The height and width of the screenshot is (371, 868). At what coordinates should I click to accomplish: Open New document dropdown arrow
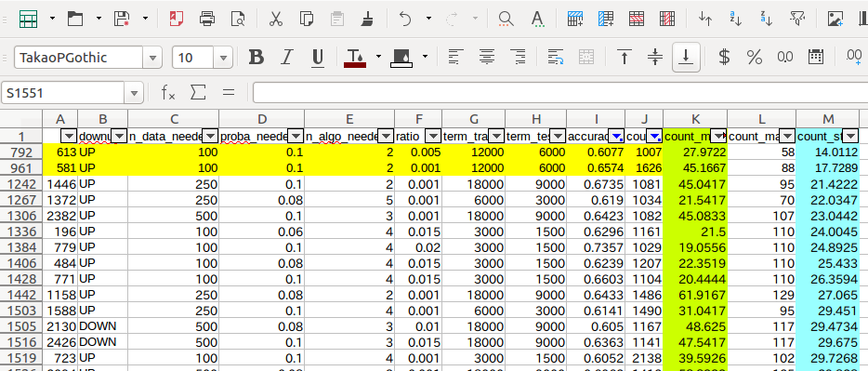pos(52,19)
